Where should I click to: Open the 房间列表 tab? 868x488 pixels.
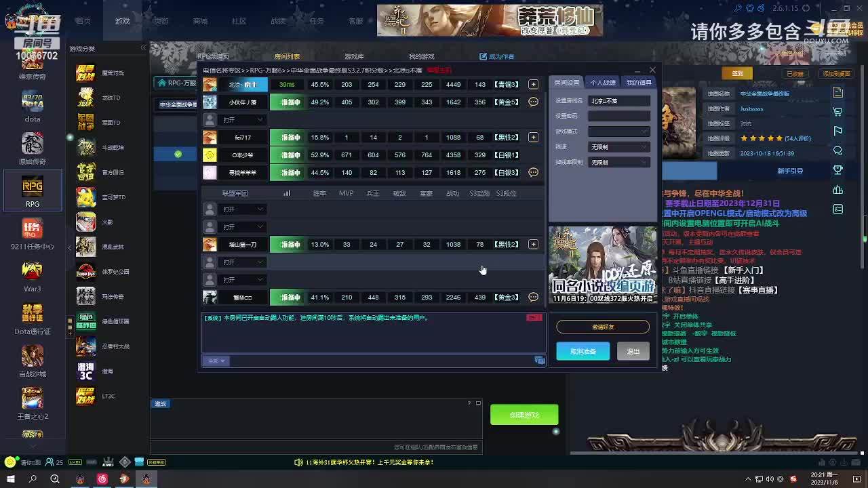[x=287, y=57]
